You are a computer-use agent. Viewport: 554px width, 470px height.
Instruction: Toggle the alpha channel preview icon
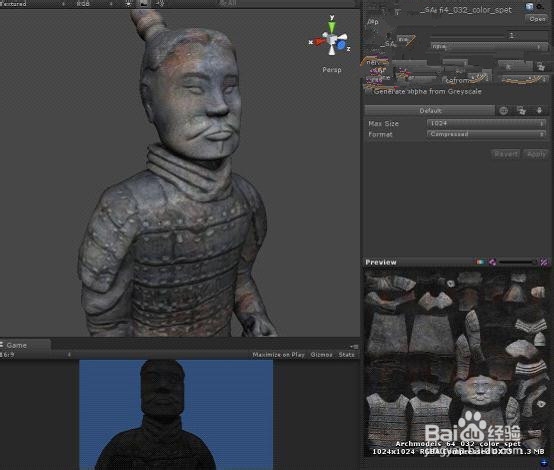click(493, 262)
